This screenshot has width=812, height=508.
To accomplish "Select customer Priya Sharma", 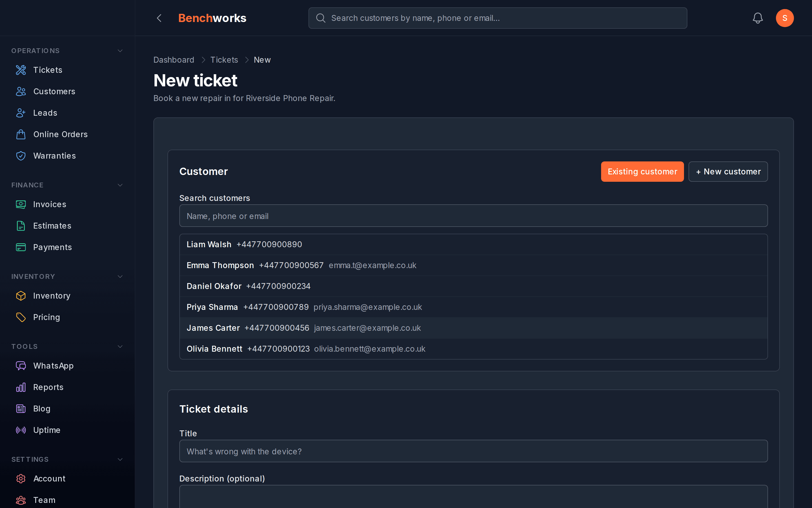I will pos(473,307).
